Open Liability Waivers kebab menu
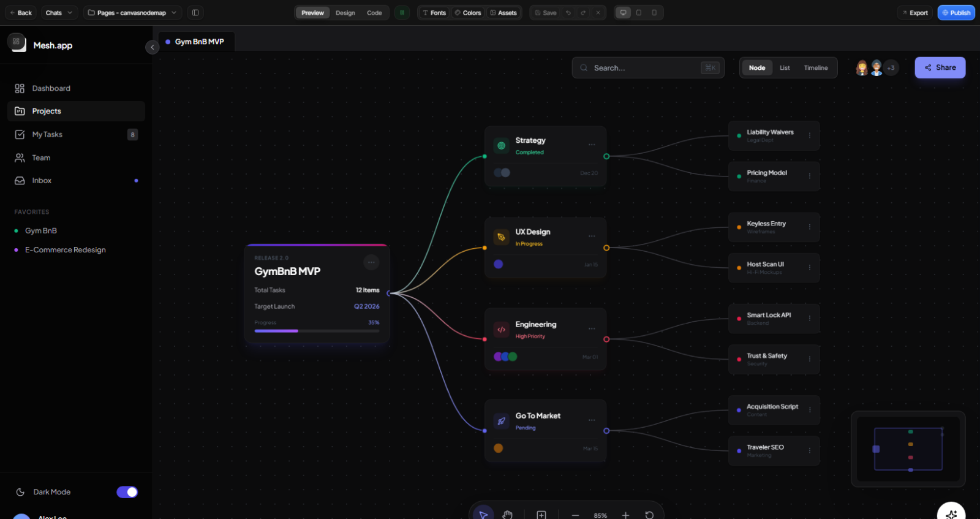Screen dimensions: 980x519 810,135
